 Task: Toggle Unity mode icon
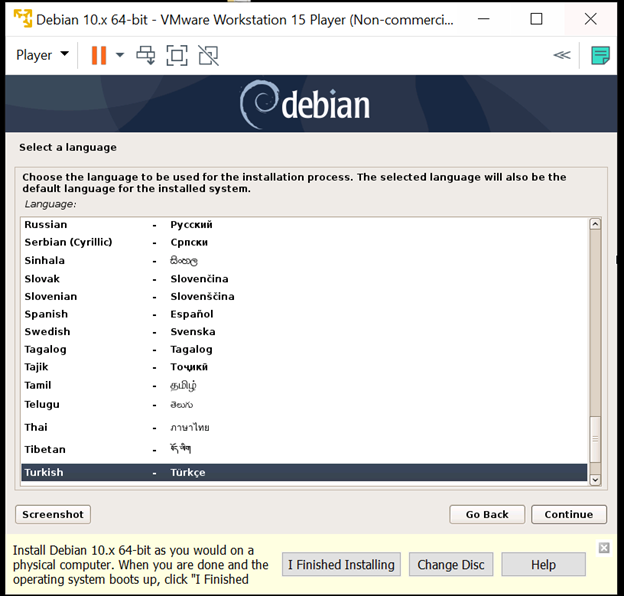(x=208, y=55)
